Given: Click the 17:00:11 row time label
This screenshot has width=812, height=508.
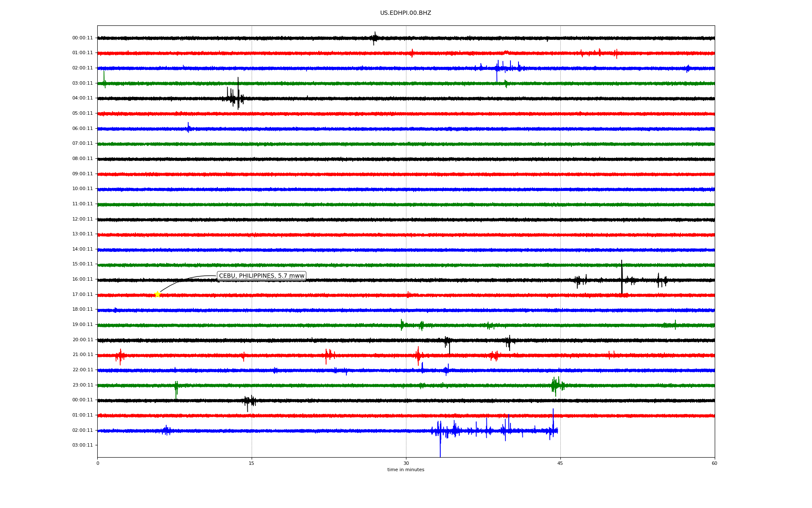Looking at the screenshot, I should click(x=82, y=295).
